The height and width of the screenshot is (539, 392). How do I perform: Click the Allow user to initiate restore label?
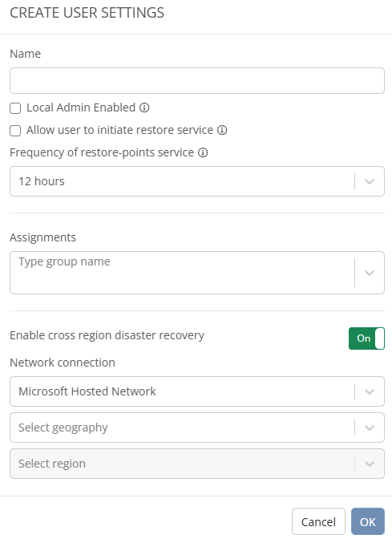pyautogui.click(x=119, y=130)
